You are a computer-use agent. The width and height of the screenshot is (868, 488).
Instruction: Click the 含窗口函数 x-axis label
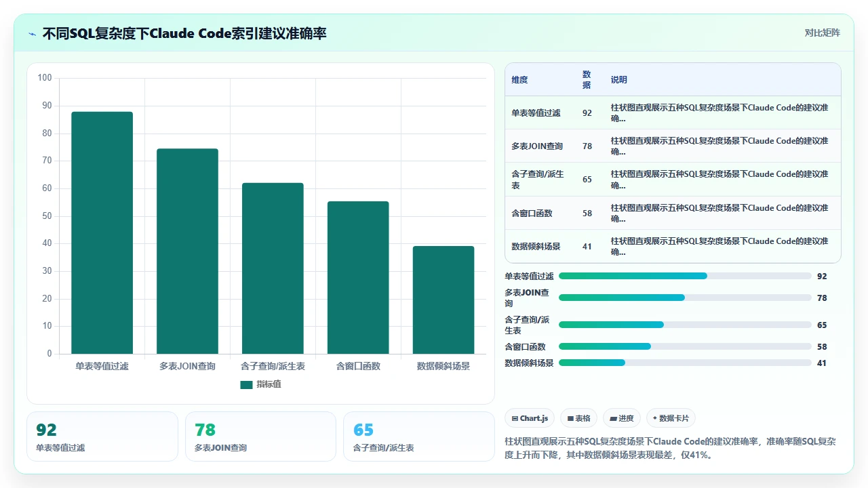[358, 366]
